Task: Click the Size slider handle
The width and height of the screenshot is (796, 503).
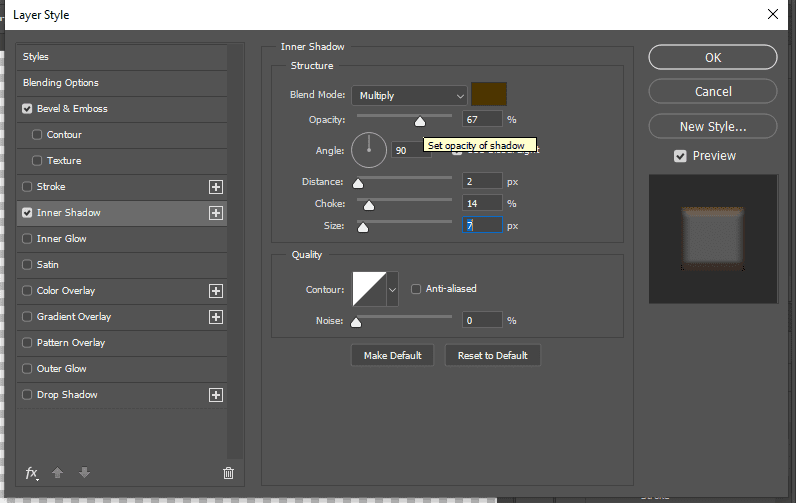Action: pyautogui.click(x=363, y=227)
